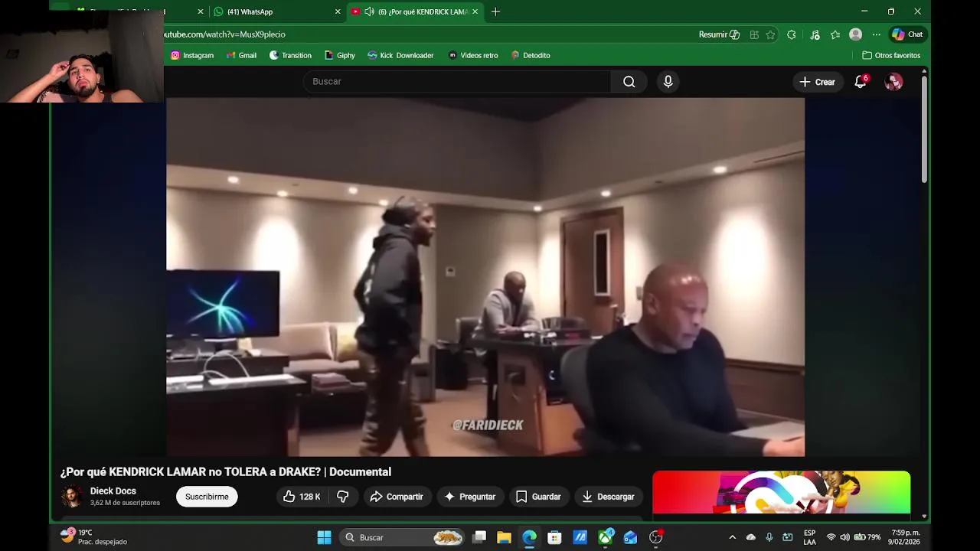Close the WhatsApp tab
Image resolution: width=980 pixels, height=551 pixels.
338,11
